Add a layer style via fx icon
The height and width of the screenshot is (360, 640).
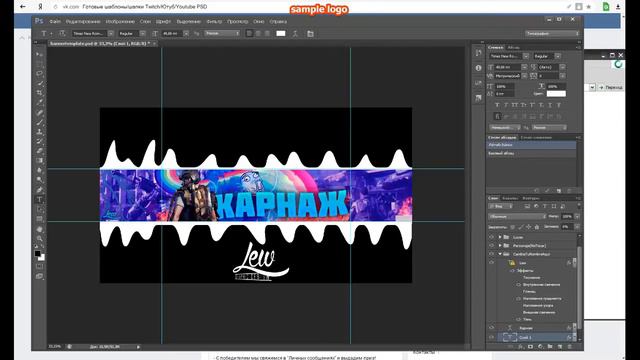coord(520,347)
